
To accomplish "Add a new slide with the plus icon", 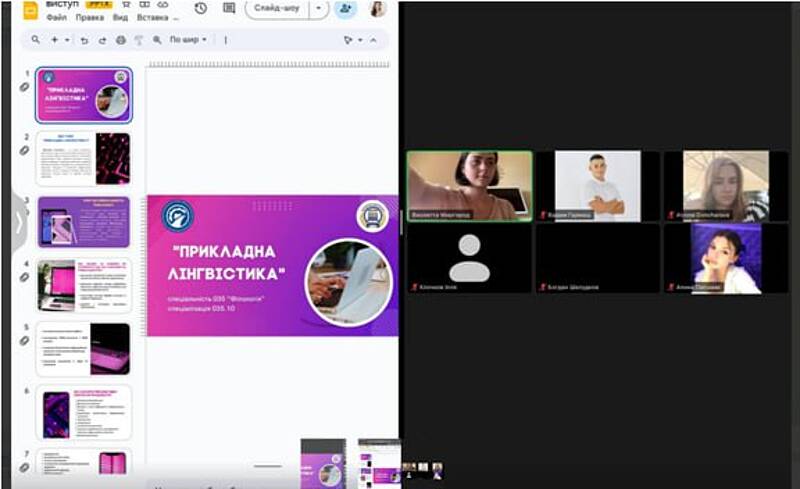I will coord(54,40).
